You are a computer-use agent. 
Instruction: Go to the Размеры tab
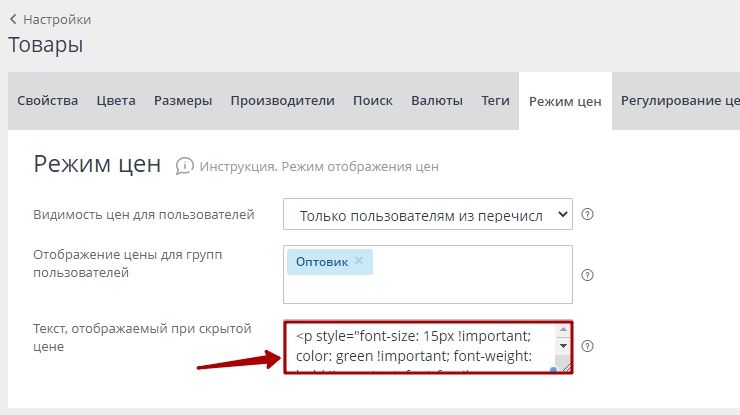coord(183,101)
